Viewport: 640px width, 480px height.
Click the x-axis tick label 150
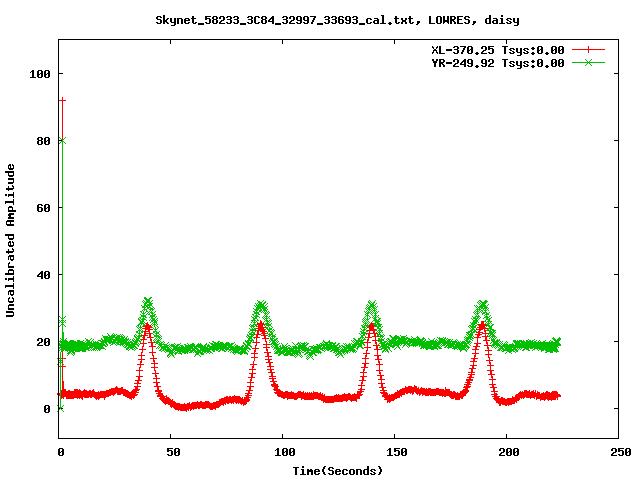(397, 452)
